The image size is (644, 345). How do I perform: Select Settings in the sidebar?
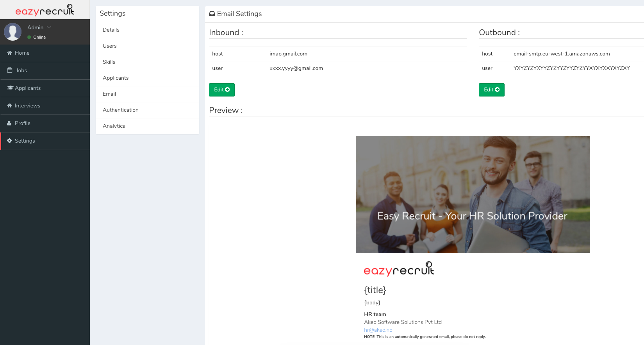45,141
